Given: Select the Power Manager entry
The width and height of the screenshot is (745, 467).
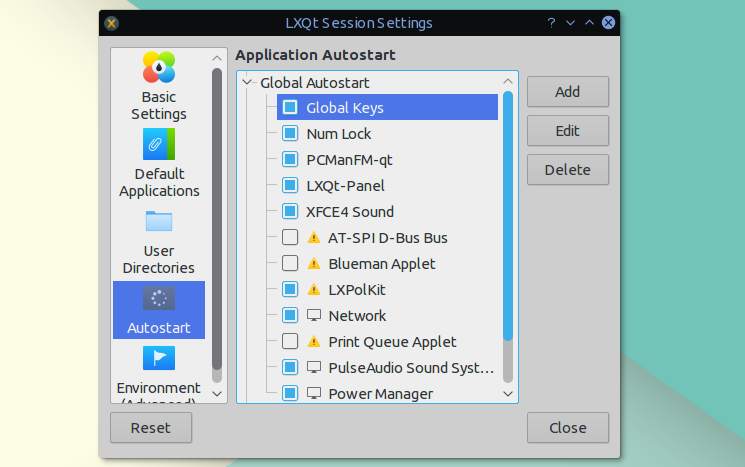Looking at the screenshot, I should tap(381, 393).
